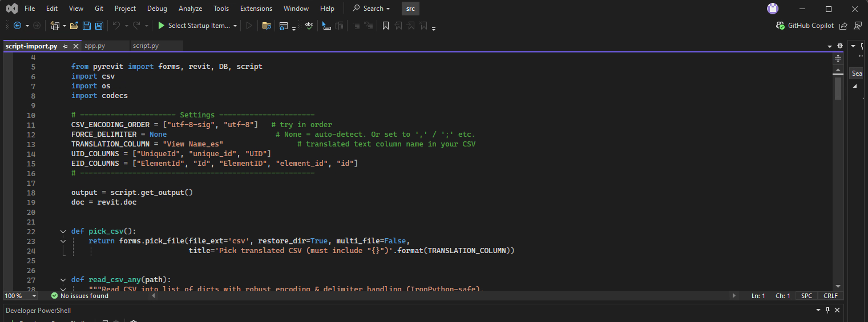Click the CRLF line-ending indicator

(x=830, y=296)
